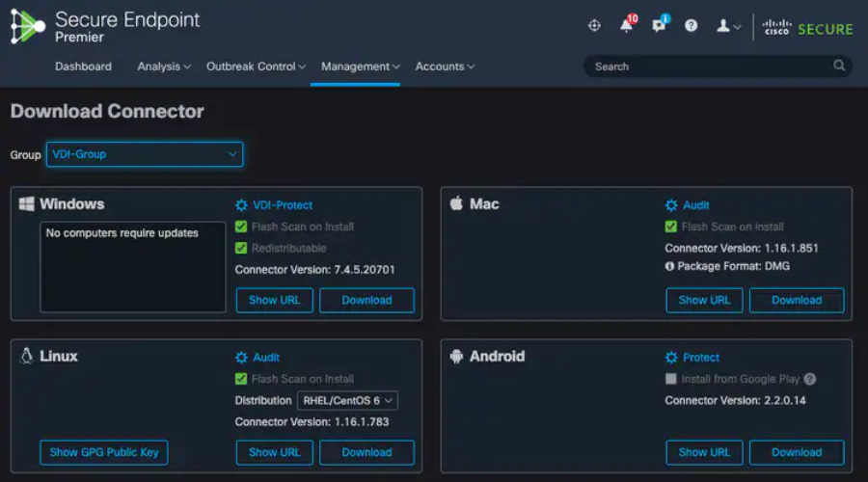Click 'Connector Version: 7.4.5.20701' text

315,270
